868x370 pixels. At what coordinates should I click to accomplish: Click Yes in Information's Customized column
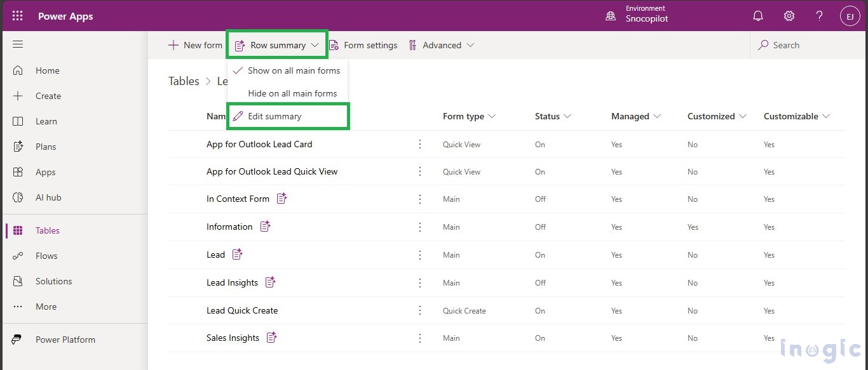(693, 227)
